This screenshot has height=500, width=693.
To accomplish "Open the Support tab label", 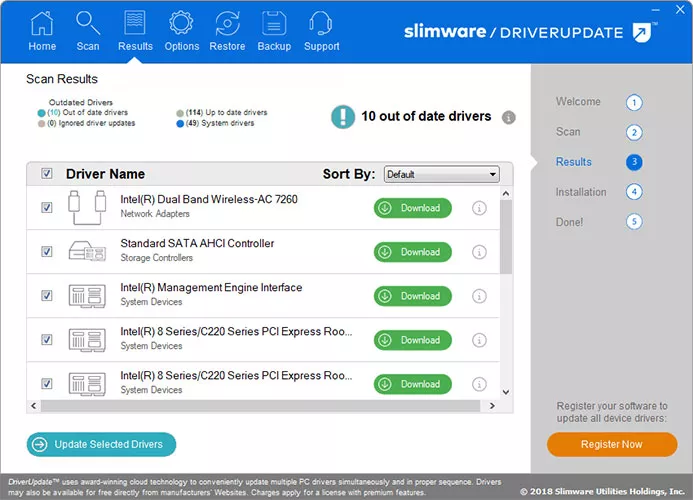I will 321,46.
